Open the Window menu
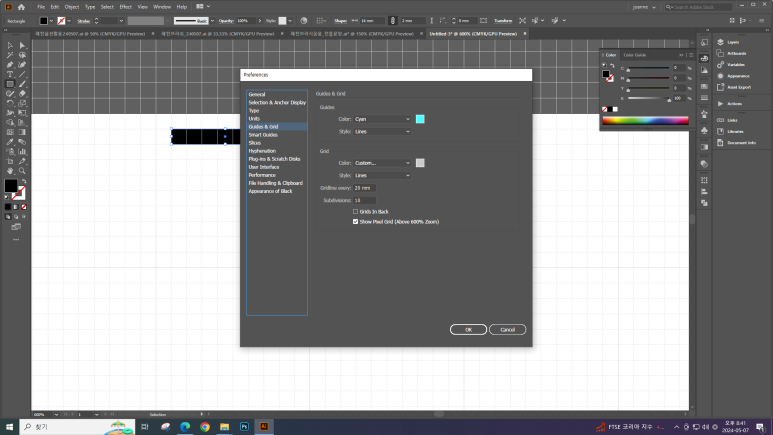Image resolution: width=773 pixels, height=435 pixels. pyautogui.click(x=162, y=7)
